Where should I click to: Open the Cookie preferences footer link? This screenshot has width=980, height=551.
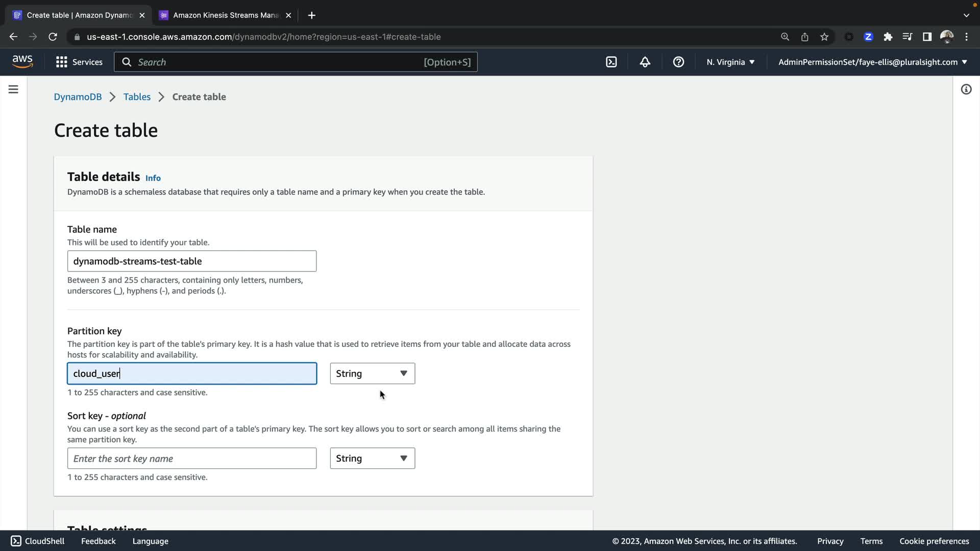934,541
